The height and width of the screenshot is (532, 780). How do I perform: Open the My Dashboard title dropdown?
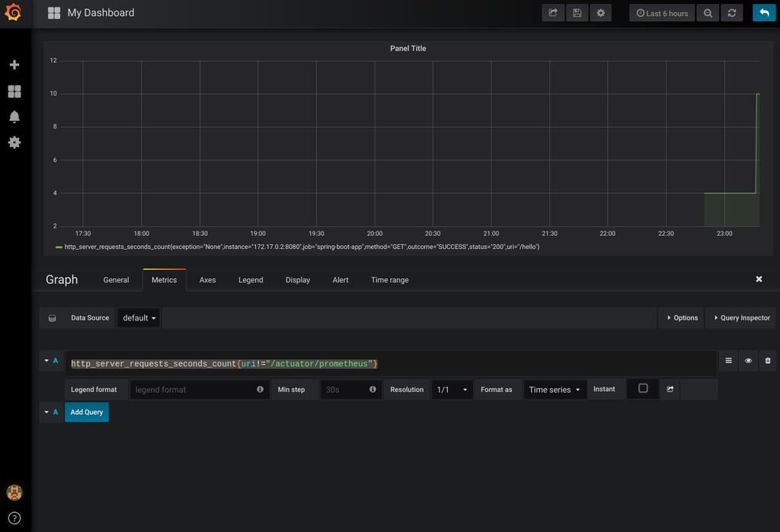(101, 13)
